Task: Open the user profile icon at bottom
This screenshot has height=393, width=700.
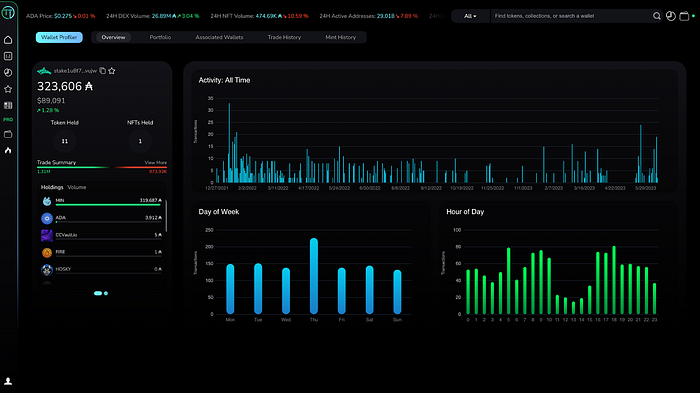Action: [x=8, y=381]
